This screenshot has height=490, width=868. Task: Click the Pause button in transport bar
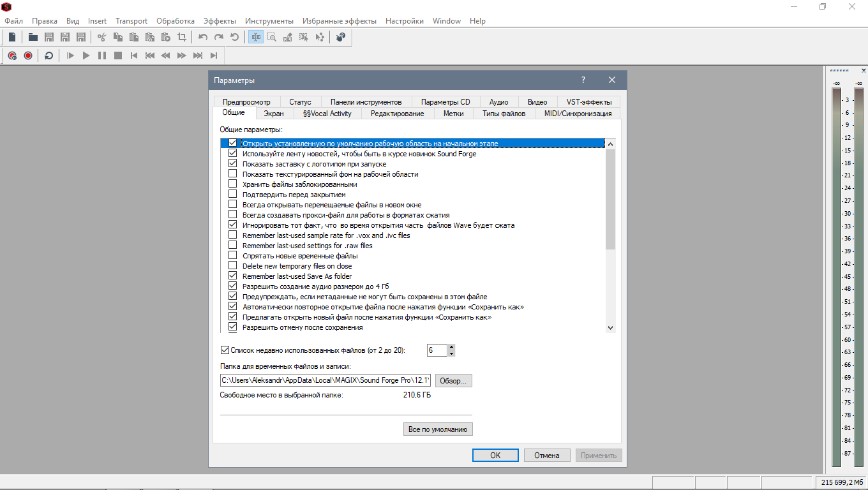[x=102, y=56]
